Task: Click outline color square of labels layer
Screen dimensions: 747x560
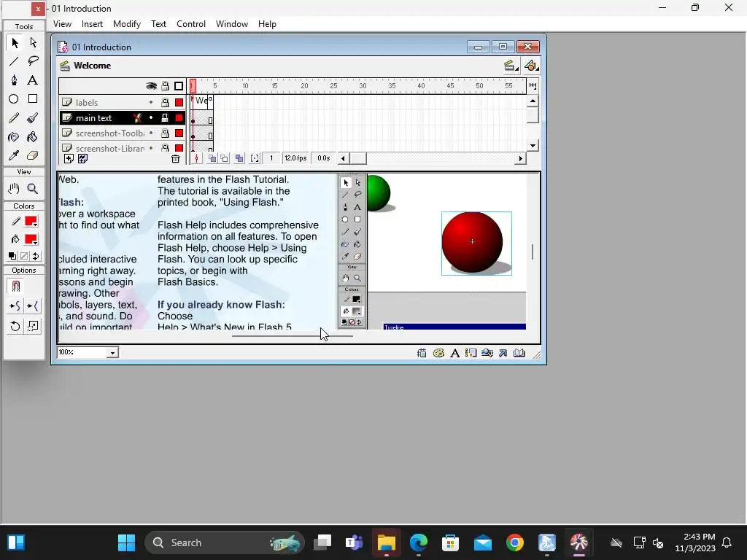Action: tap(179, 102)
